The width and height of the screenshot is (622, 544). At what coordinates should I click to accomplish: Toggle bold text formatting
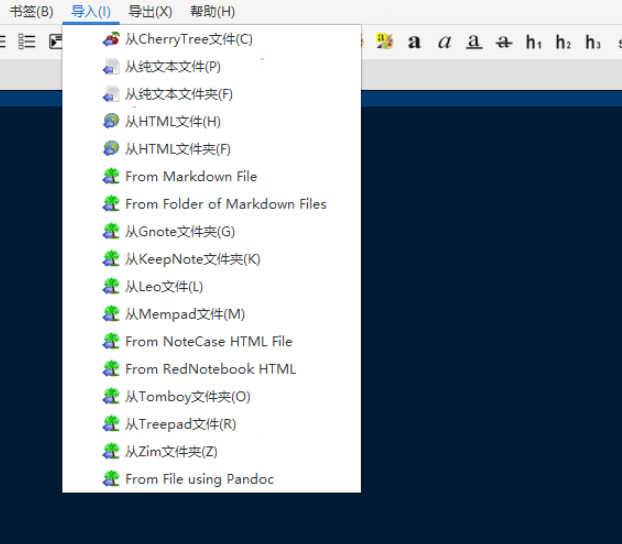click(x=414, y=42)
